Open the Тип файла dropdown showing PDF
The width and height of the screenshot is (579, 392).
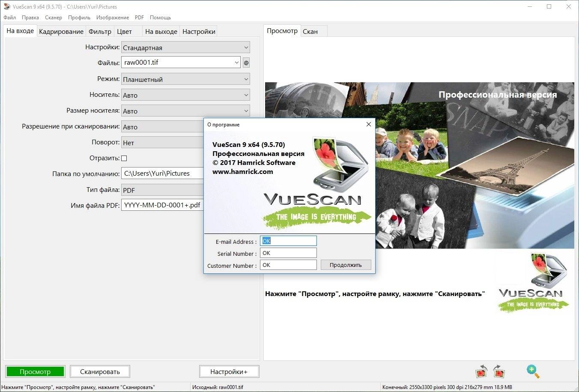point(162,190)
